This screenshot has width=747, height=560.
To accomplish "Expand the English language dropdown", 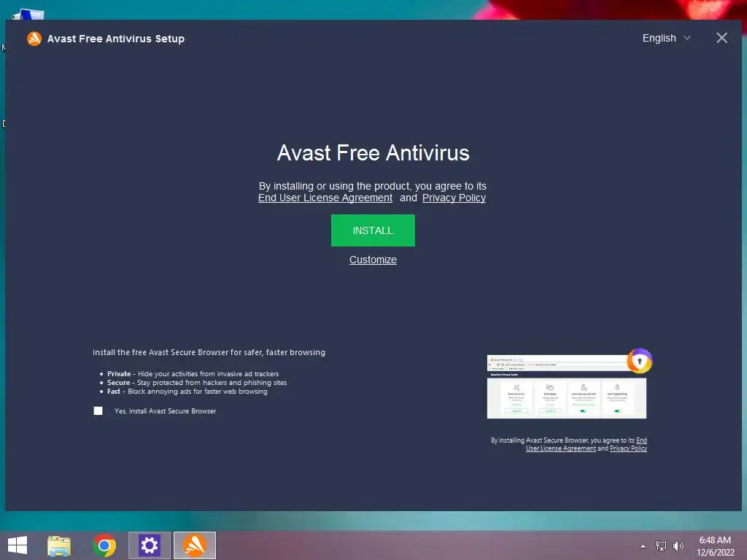I will [666, 38].
